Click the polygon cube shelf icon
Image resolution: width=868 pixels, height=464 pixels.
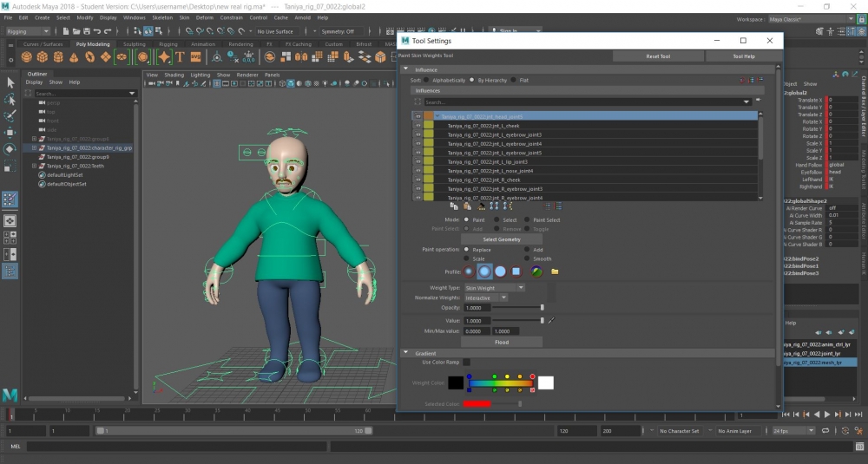(43, 57)
